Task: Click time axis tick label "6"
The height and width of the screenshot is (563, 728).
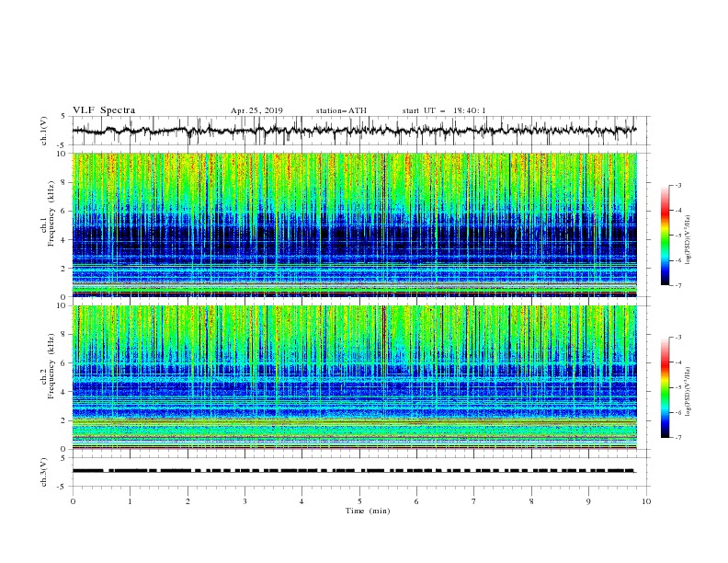Action: (416, 501)
